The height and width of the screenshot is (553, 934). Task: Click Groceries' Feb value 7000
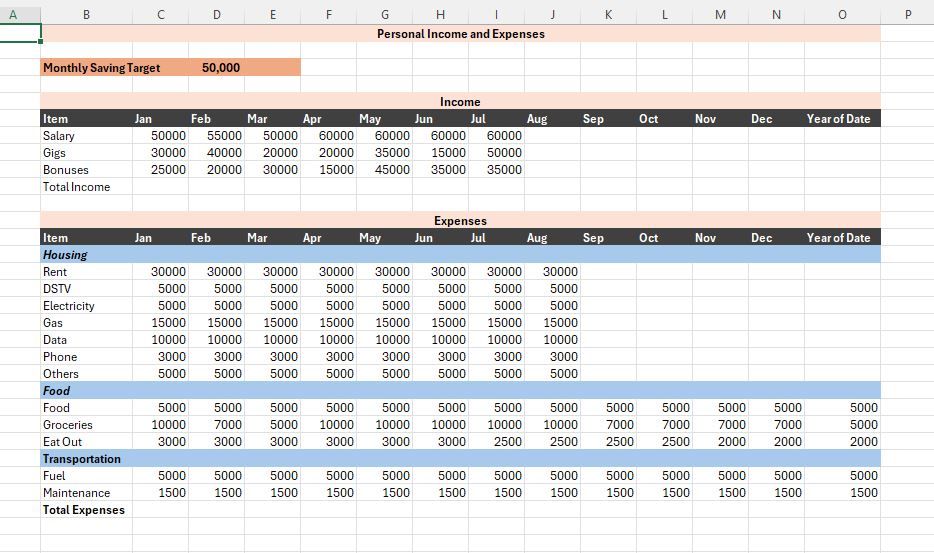click(228, 425)
